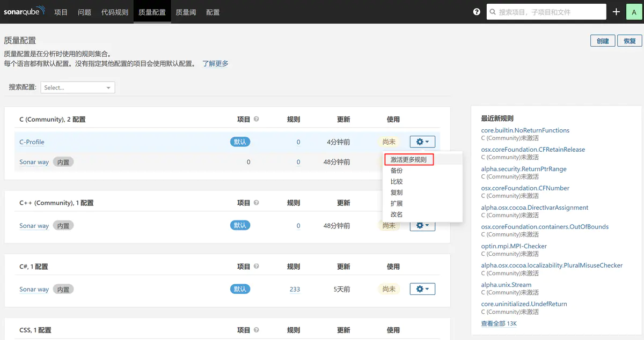This screenshot has width=644, height=340.
Task: Click help icon beside 项目 in CSS section
Action: 257,330
